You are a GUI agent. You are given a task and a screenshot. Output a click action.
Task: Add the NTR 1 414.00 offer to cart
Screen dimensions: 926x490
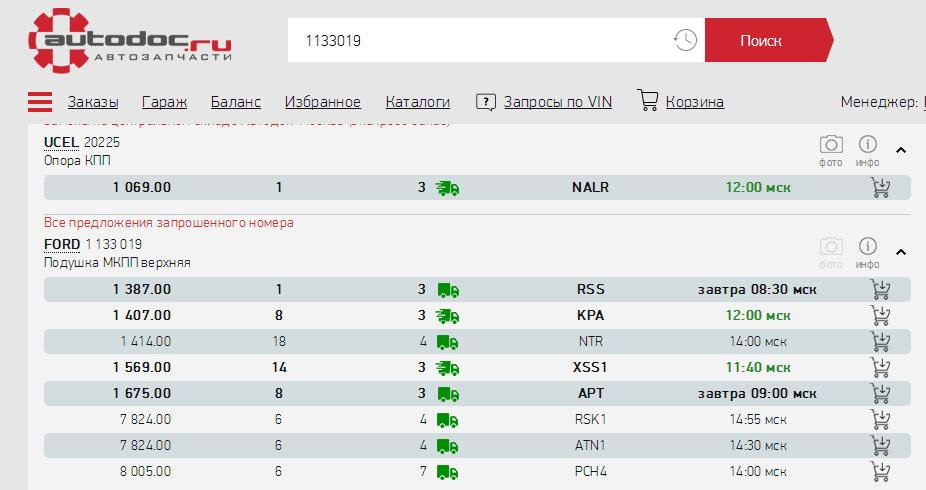click(x=881, y=342)
